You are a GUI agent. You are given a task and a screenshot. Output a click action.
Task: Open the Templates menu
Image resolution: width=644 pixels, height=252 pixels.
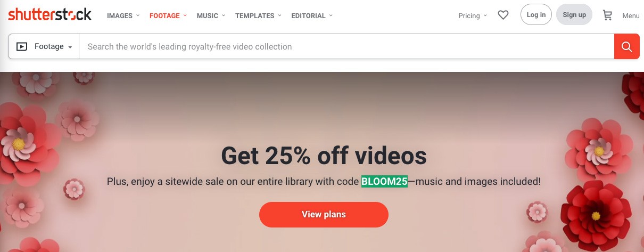click(258, 15)
